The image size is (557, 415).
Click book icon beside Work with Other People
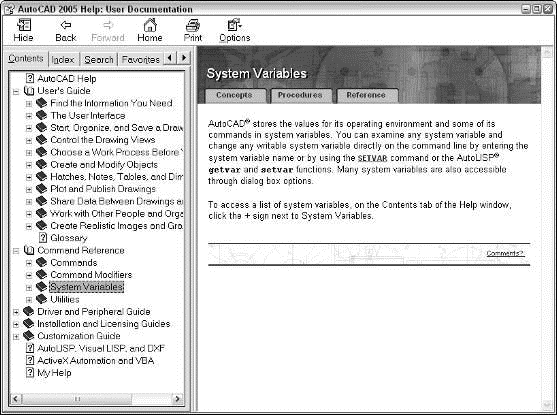42,213
